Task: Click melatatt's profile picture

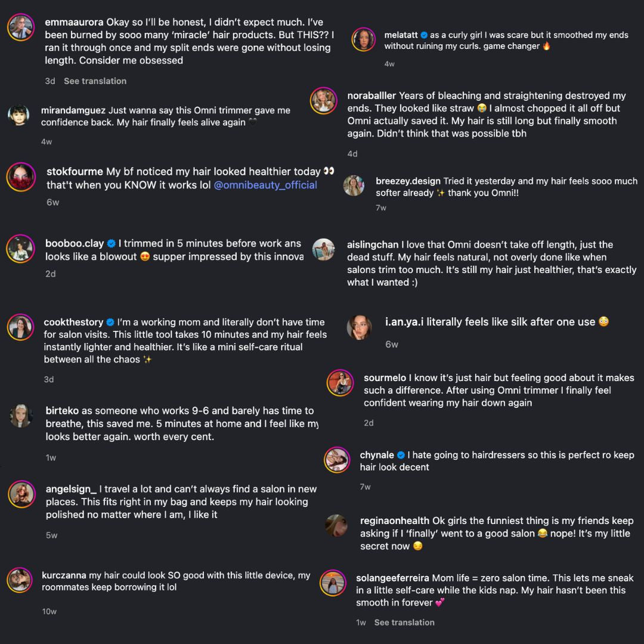Action: [x=363, y=41]
